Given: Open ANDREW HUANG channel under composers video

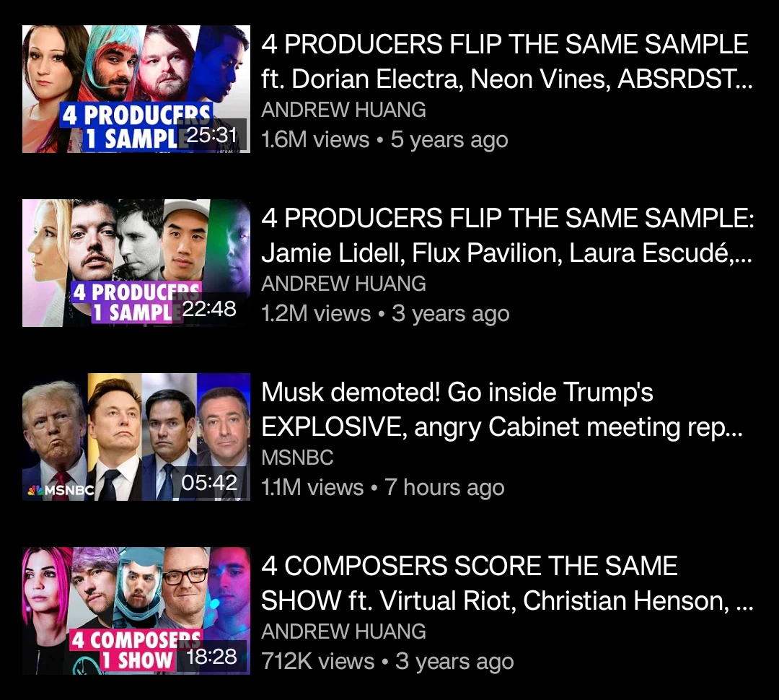Looking at the screenshot, I should pyautogui.click(x=344, y=632).
